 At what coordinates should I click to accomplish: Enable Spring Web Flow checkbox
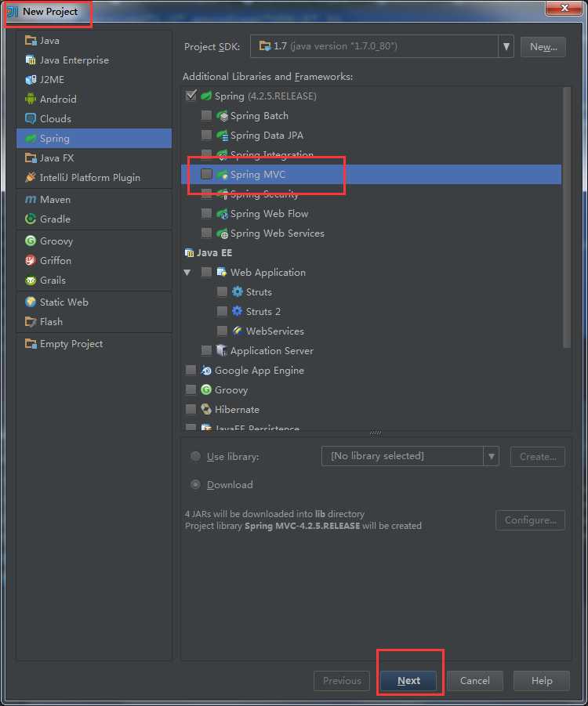pyautogui.click(x=206, y=213)
